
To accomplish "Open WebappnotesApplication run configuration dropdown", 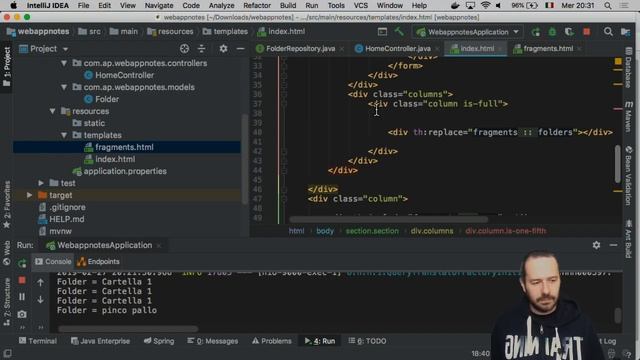I will pyautogui.click(x=468, y=32).
